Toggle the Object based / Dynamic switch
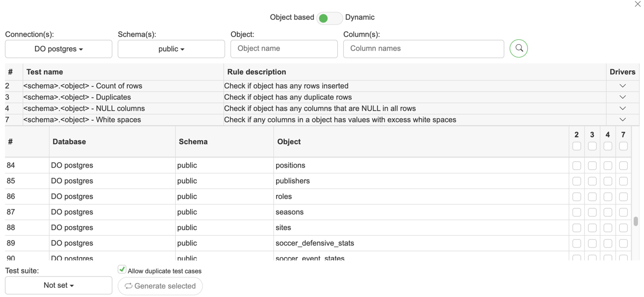The width and height of the screenshot is (644, 297). tap(329, 18)
